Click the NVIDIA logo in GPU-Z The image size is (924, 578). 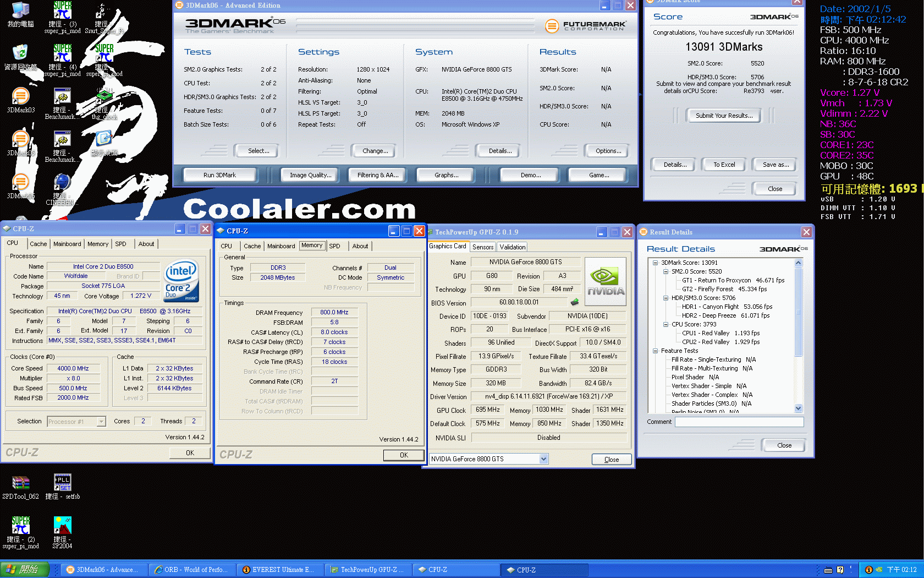[x=605, y=282]
